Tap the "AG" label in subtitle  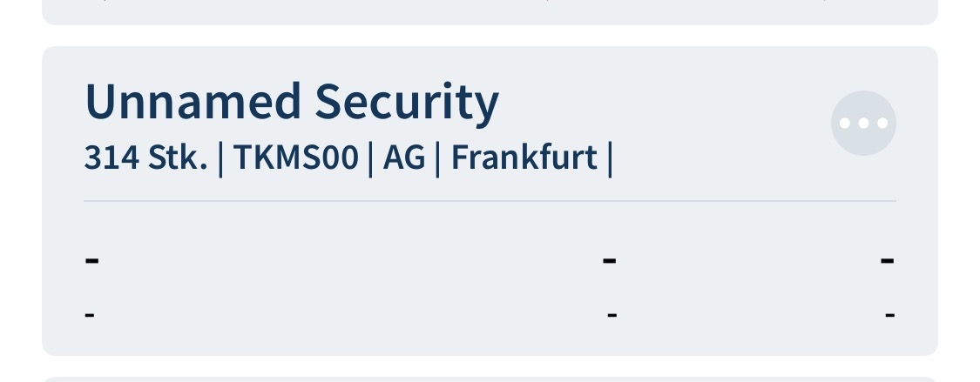pos(403,158)
